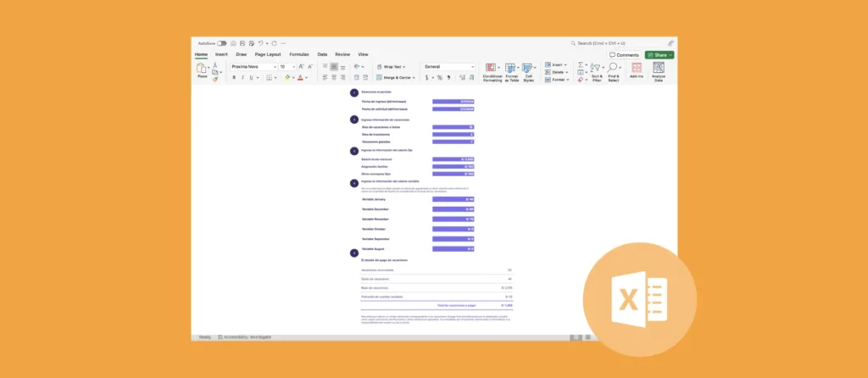Image resolution: width=868 pixels, height=378 pixels.
Task: Click the Cut scissors icon
Action: [x=215, y=64]
